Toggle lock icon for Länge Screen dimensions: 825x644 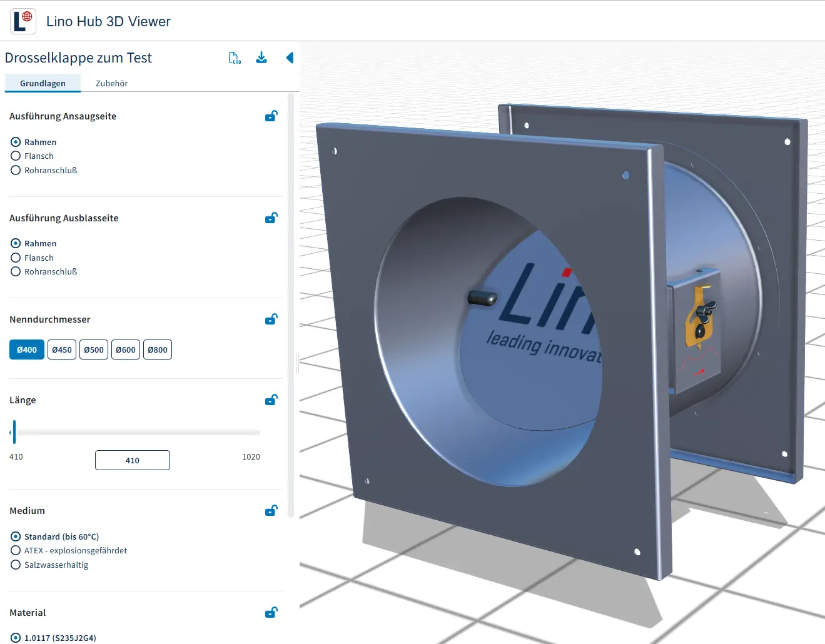[271, 400]
